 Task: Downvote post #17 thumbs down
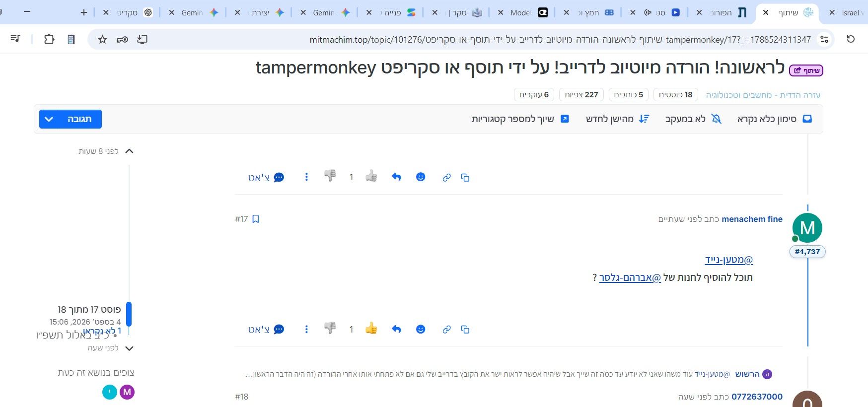330,328
